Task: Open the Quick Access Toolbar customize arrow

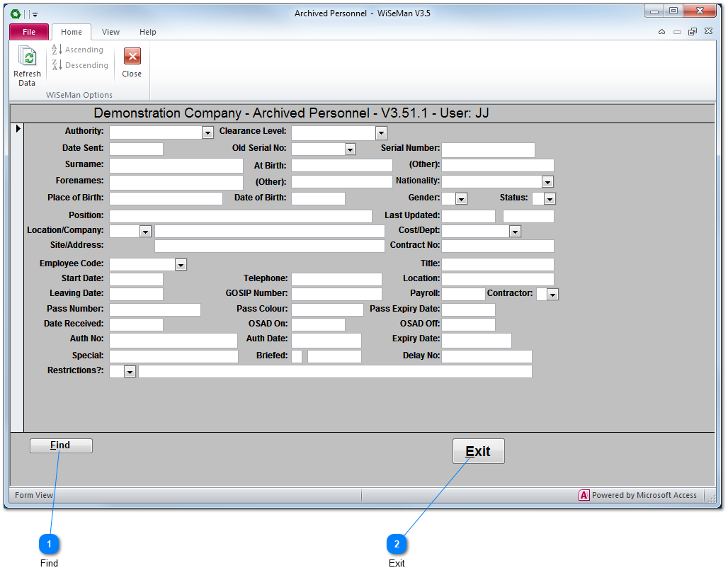Action: coord(35,14)
